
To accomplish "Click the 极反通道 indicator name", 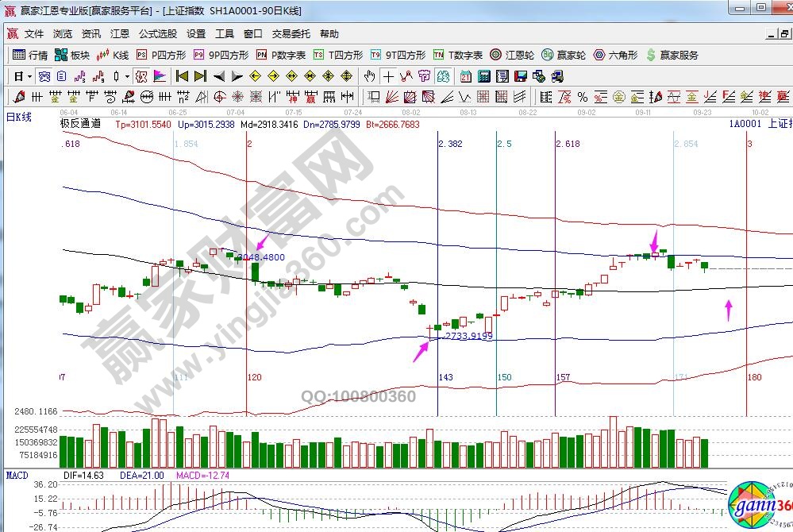I will pos(80,123).
